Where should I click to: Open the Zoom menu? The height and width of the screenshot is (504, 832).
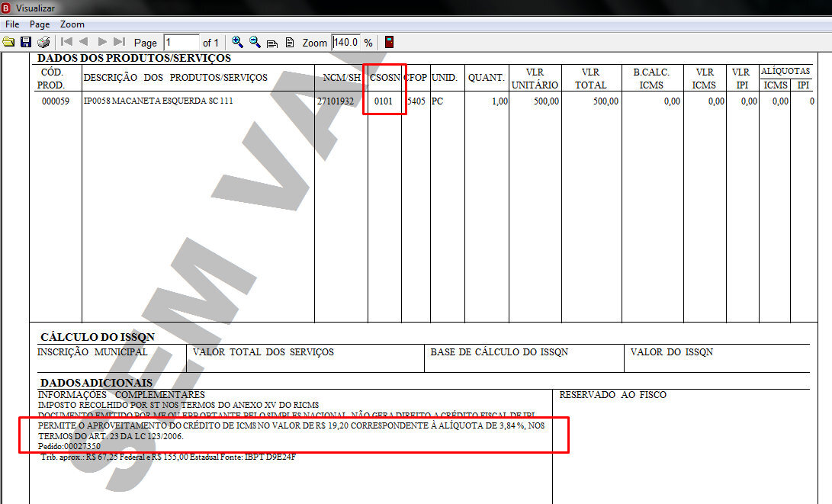tap(72, 24)
